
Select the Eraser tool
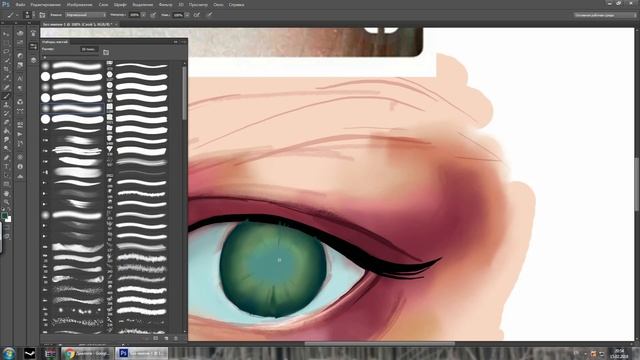(x=7, y=122)
